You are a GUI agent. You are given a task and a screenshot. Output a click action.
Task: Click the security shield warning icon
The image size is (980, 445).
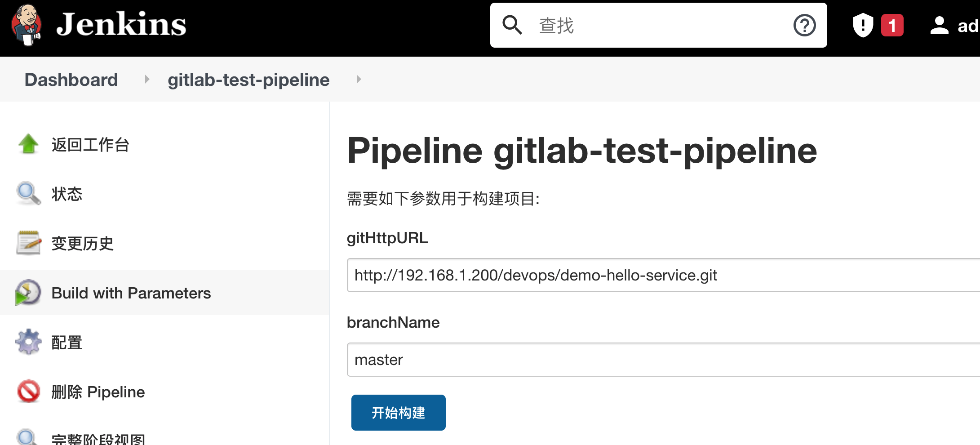point(863,25)
